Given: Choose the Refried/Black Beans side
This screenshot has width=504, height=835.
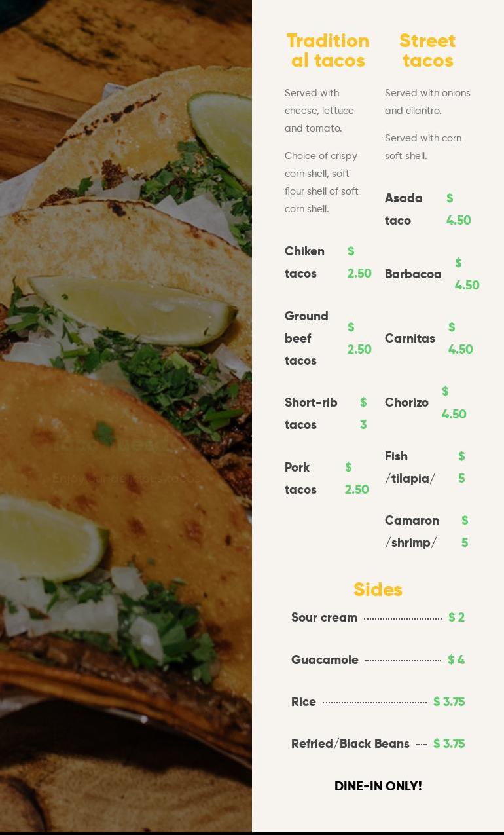Looking at the screenshot, I should pyautogui.click(x=350, y=744).
